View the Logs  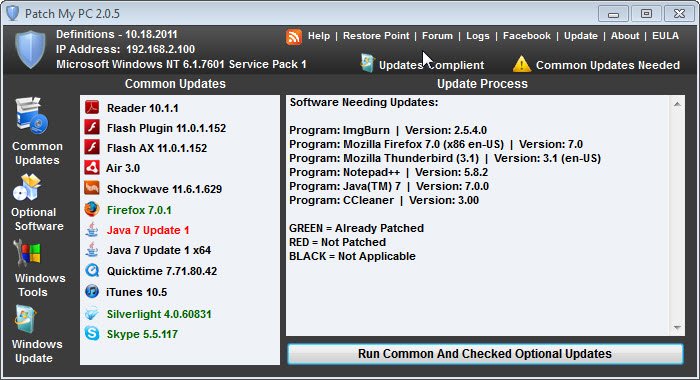(x=478, y=36)
